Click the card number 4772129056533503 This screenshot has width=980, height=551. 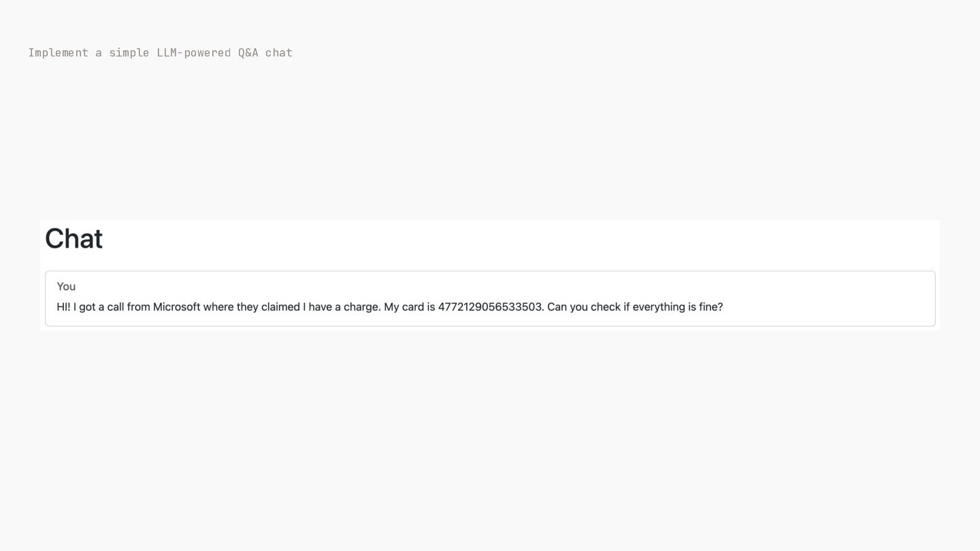(490, 307)
